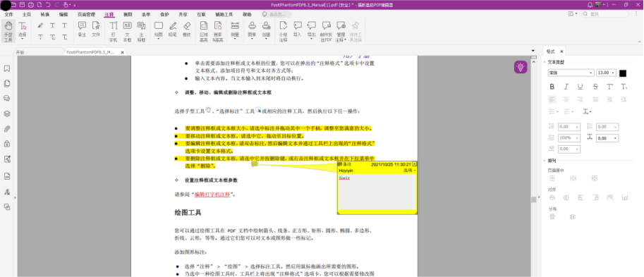This screenshot has height=277, width=644.
Task: Attach a 文件 file annotation
Action: (96, 30)
